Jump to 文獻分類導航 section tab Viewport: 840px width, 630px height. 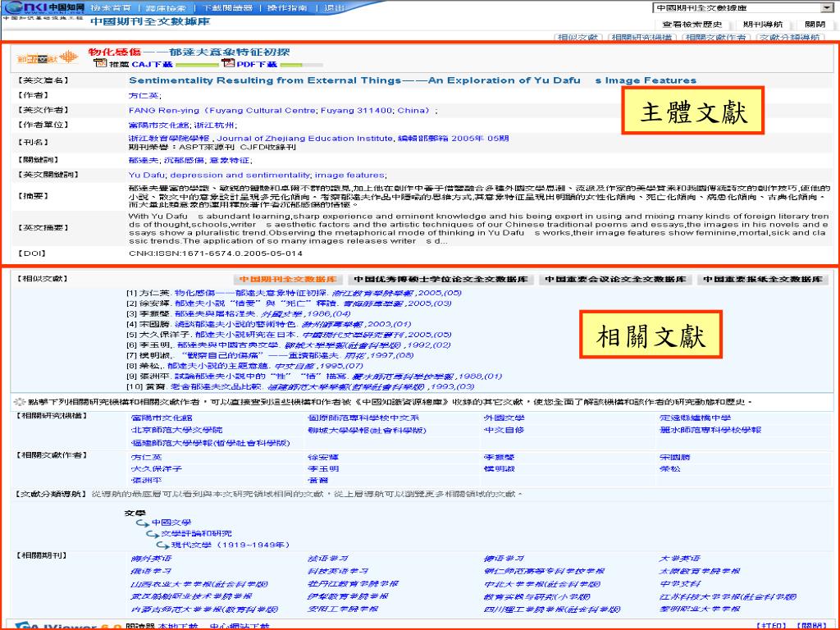click(x=789, y=38)
